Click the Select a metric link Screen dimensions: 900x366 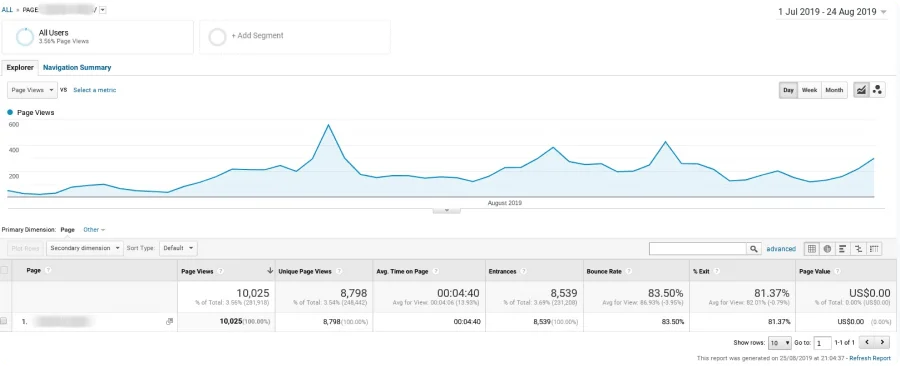[95, 90]
